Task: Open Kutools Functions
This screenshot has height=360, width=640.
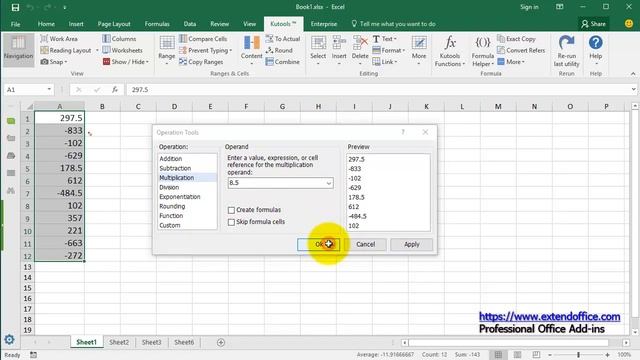Action: (450, 51)
